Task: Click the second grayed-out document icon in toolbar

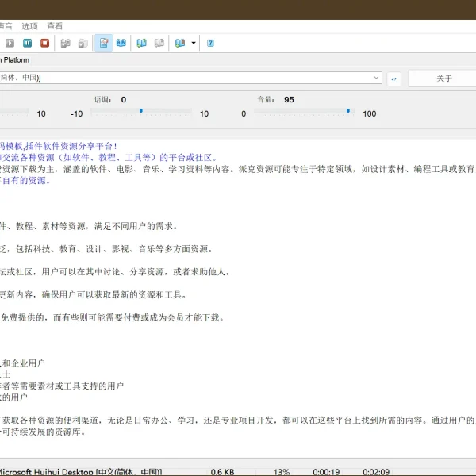Action: pyautogui.click(x=83, y=43)
